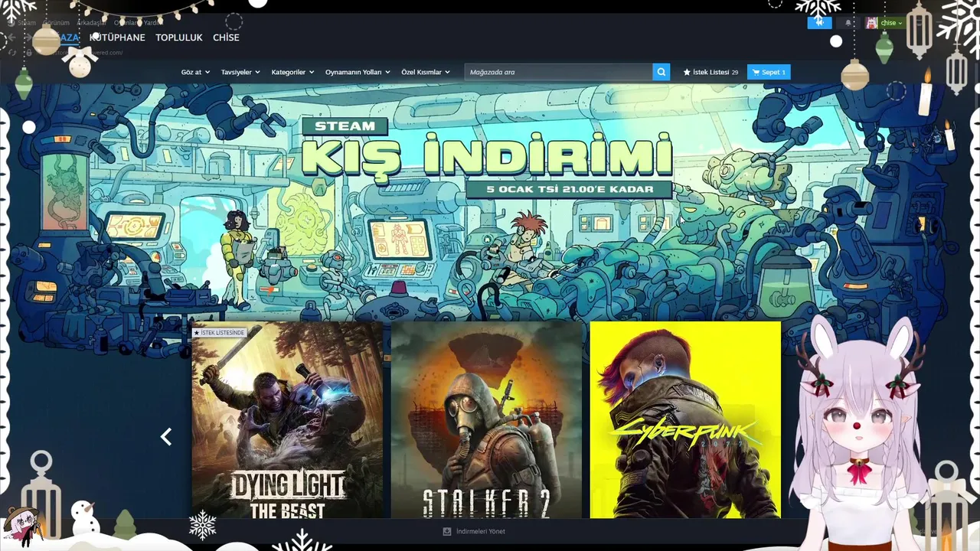This screenshot has height=551, width=980.
Task: Open the Steam menu
Action: (x=27, y=23)
